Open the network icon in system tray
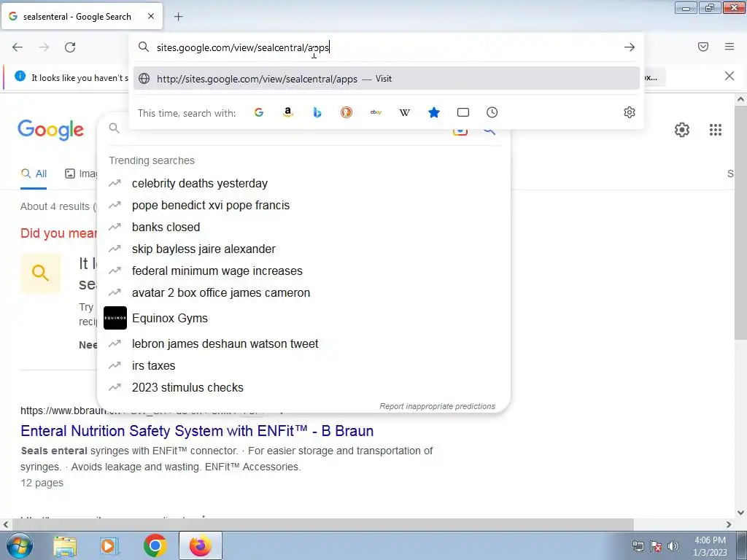 638,546
